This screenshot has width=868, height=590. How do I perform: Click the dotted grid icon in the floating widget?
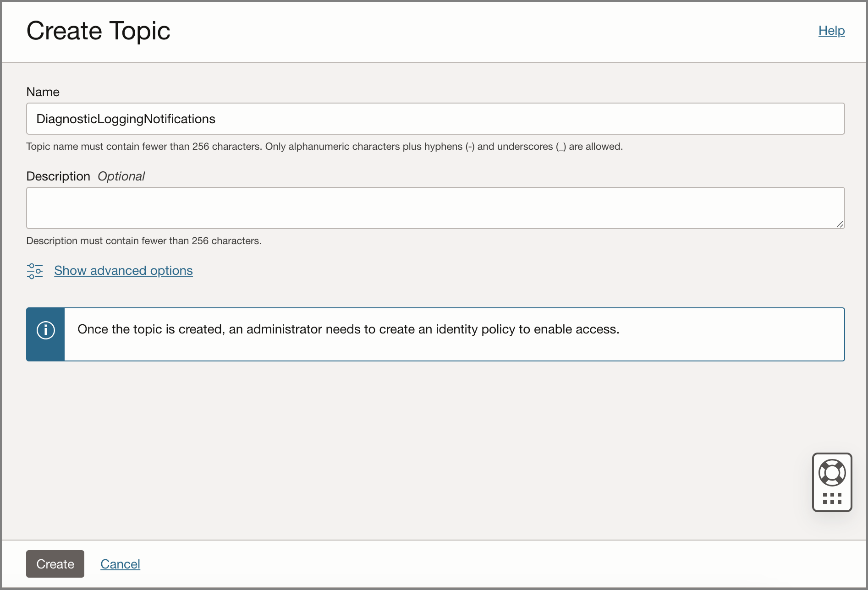coord(832,499)
